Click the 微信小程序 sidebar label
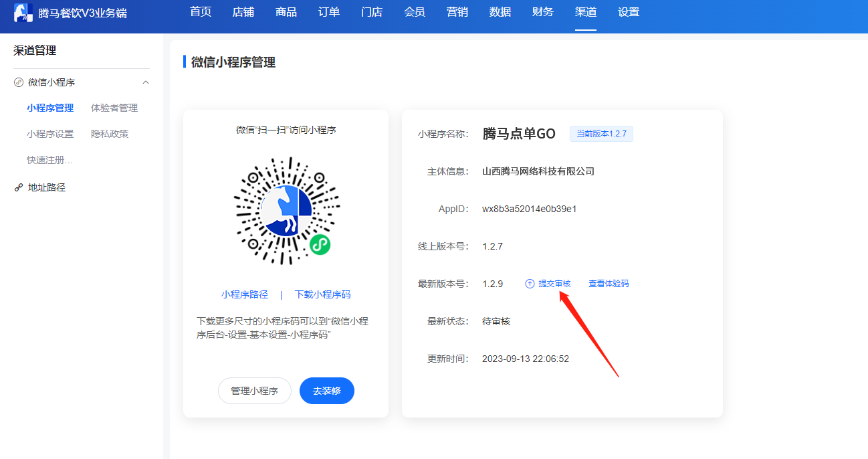The height and width of the screenshot is (459, 868). [51, 82]
